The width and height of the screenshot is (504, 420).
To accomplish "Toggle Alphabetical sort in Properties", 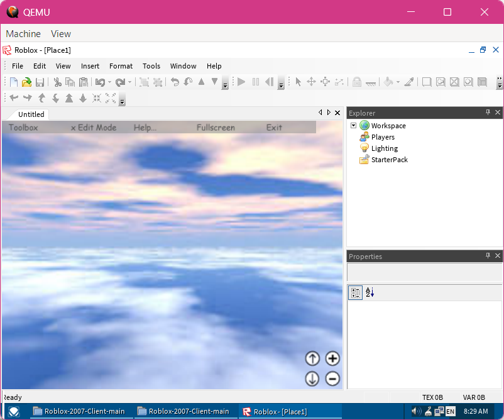I will click(x=370, y=292).
